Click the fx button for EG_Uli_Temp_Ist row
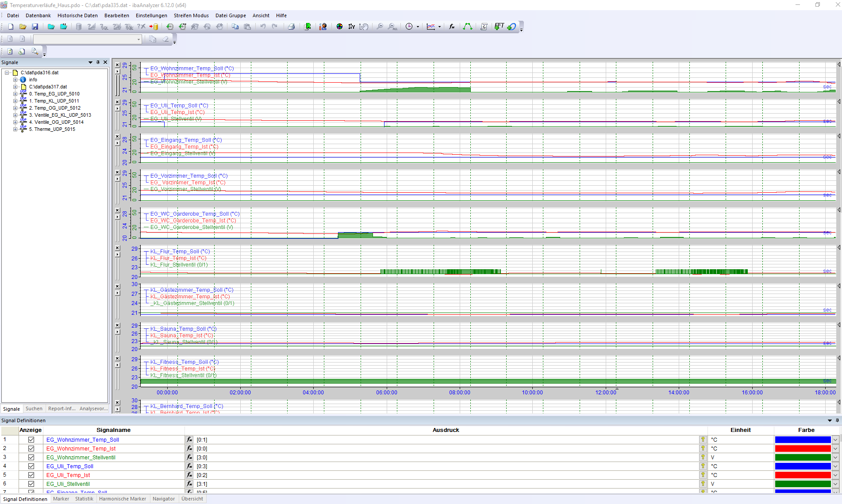 (189, 475)
